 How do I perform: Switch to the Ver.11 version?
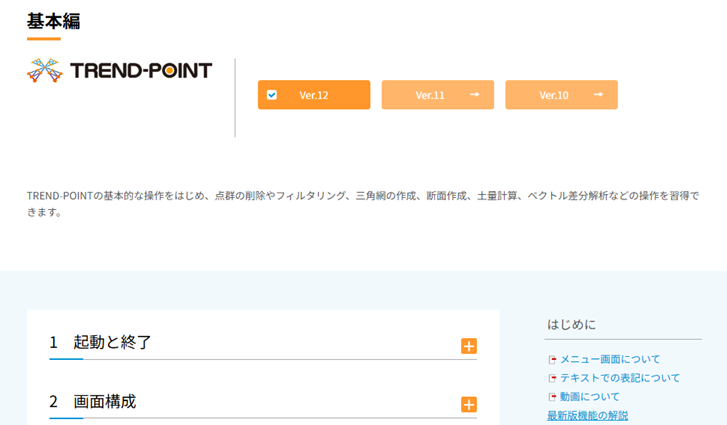(x=430, y=95)
